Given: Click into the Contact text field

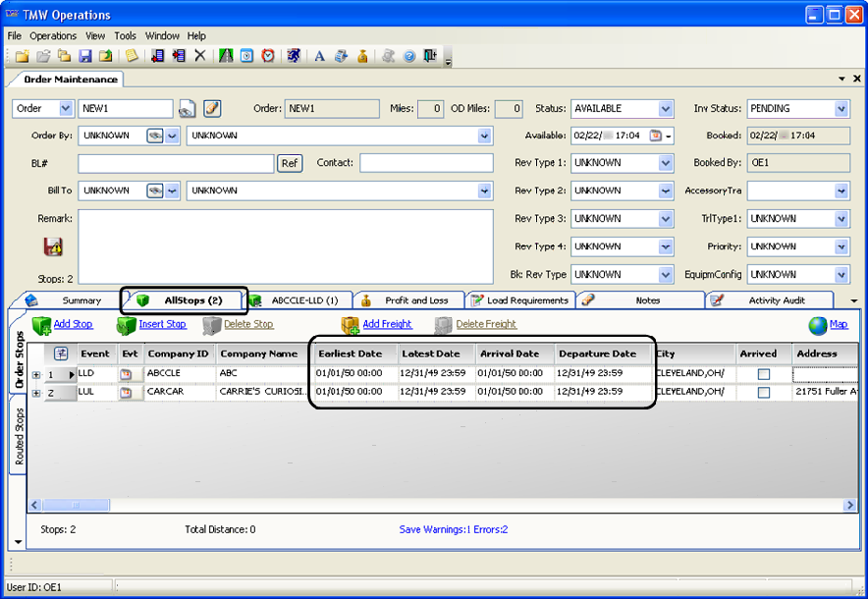Looking at the screenshot, I should point(425,163).
